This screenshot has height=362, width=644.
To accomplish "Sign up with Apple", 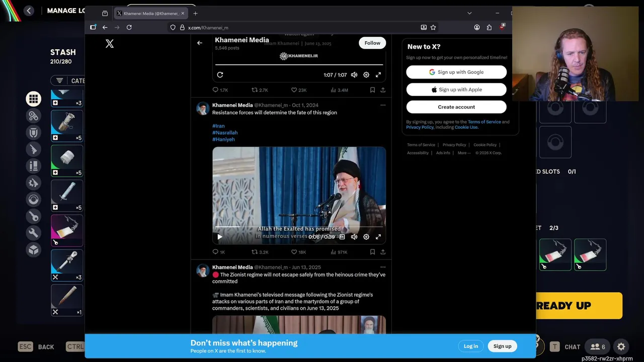I will coord(456,89).
